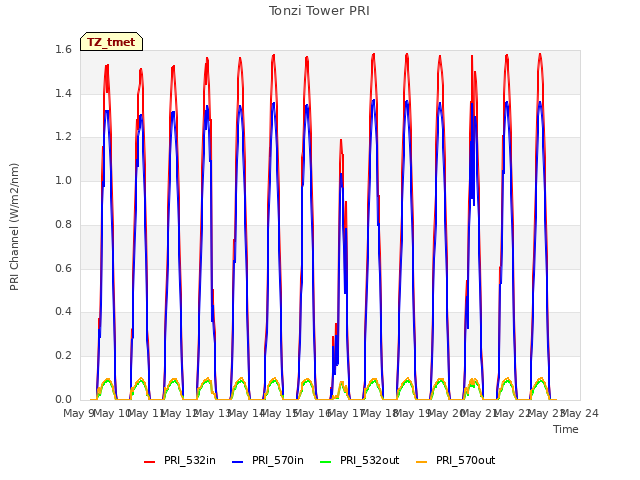Click the x-axis Time label

tap(565, 429)
